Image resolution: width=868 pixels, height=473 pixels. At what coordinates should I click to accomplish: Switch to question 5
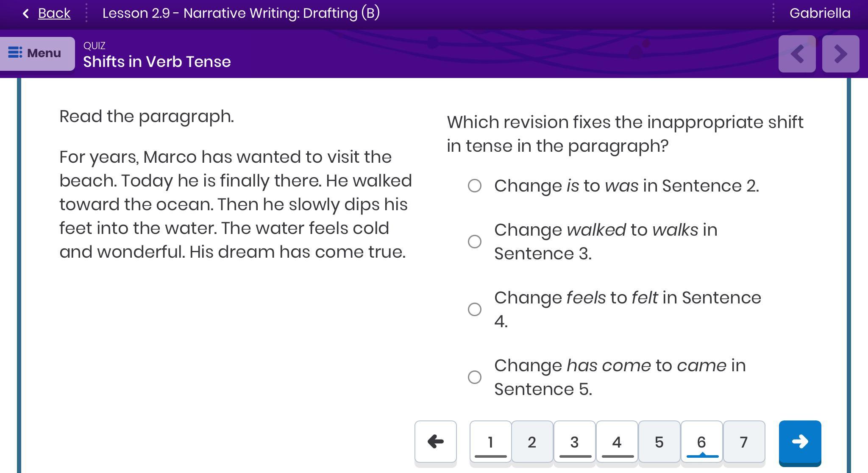[659, 442]
